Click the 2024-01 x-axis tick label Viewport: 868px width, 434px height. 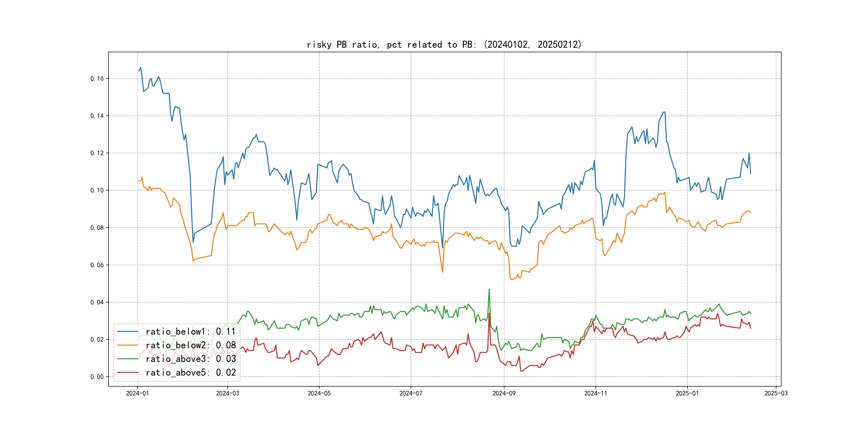point(137,393)
